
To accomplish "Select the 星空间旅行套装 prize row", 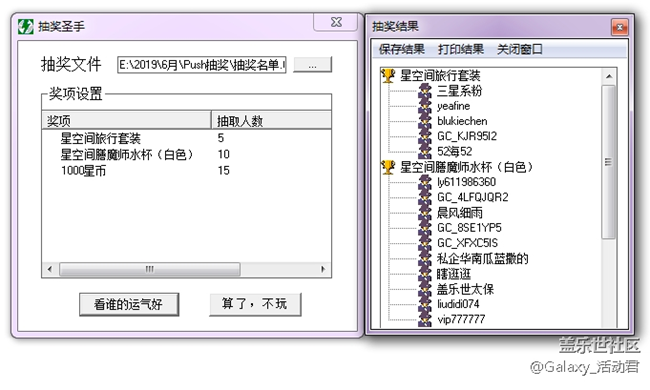I will 101,138.
